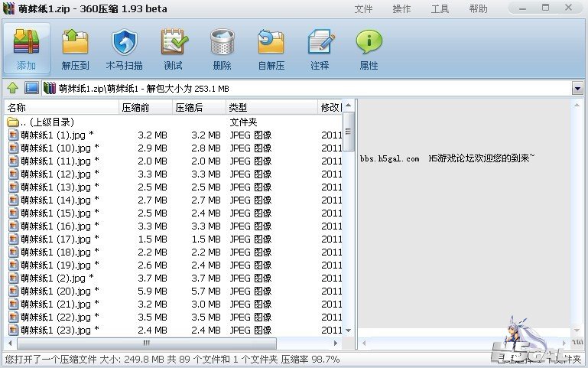Screen dimensions: 588x368
Task: Click the file list vertical scrollbar thumb
Action: (349, 132)
